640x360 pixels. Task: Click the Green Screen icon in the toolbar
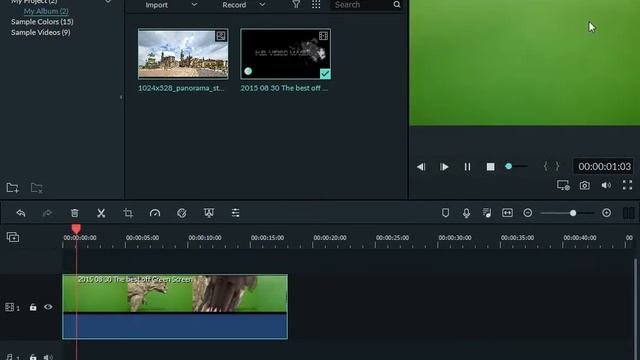[209, 213]
